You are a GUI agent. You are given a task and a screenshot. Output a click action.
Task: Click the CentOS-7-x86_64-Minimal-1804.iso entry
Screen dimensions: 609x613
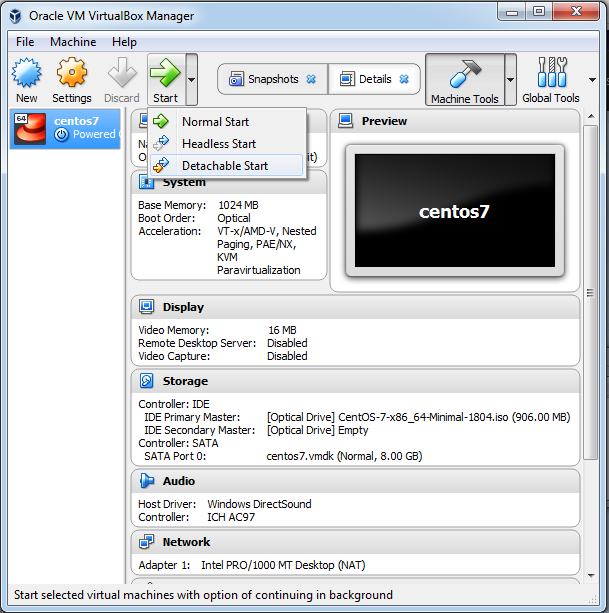pyautogui.click(x=418, y=417)
